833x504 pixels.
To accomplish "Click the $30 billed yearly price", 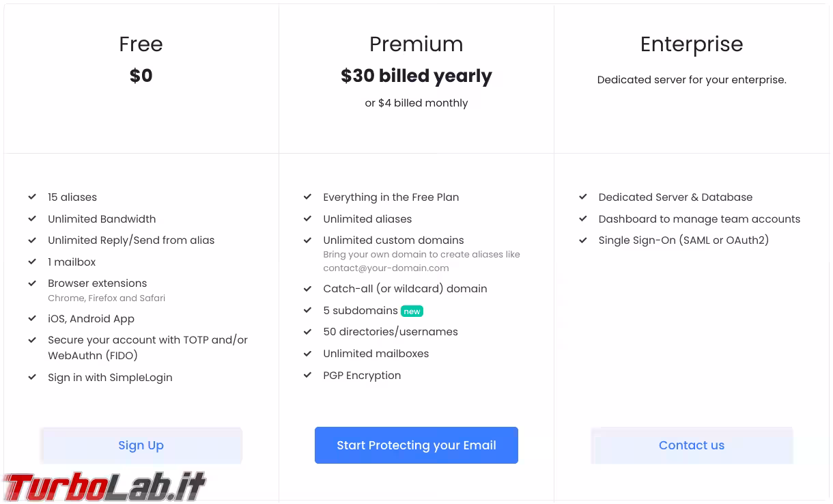I will [x=416, y=76].
